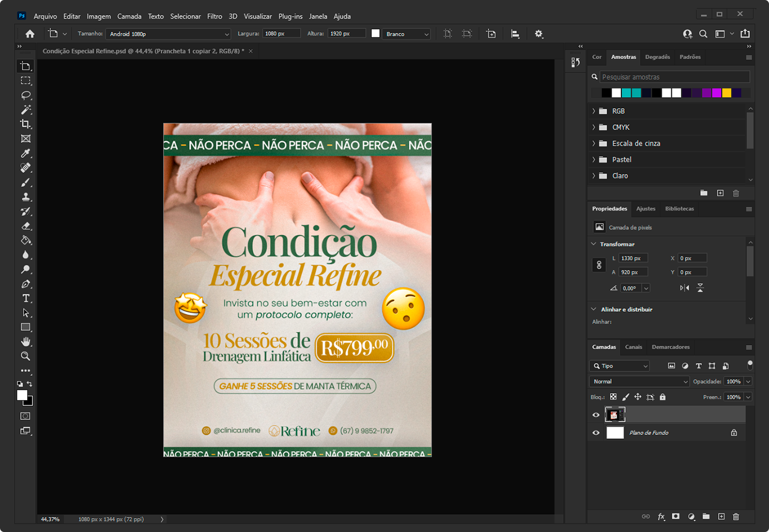
Task: Select the Lasso tool
Action: pos(25,95)
